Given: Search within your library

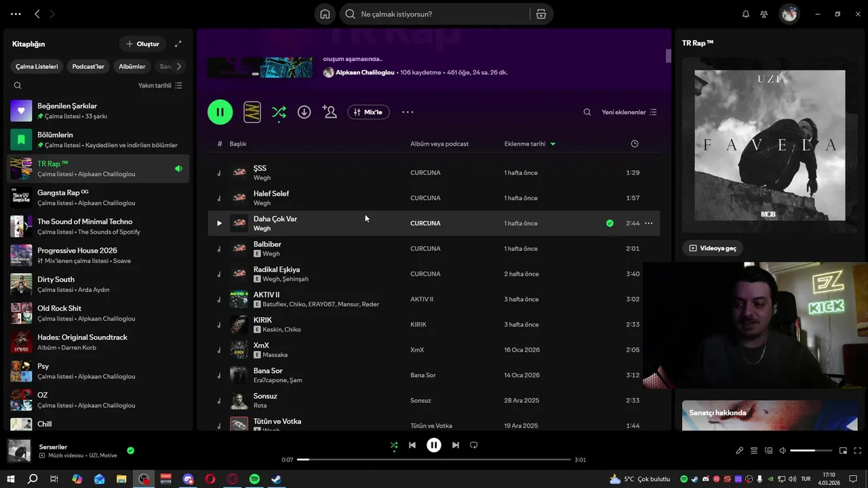Looking at the screenshot, I should point(18,85).
